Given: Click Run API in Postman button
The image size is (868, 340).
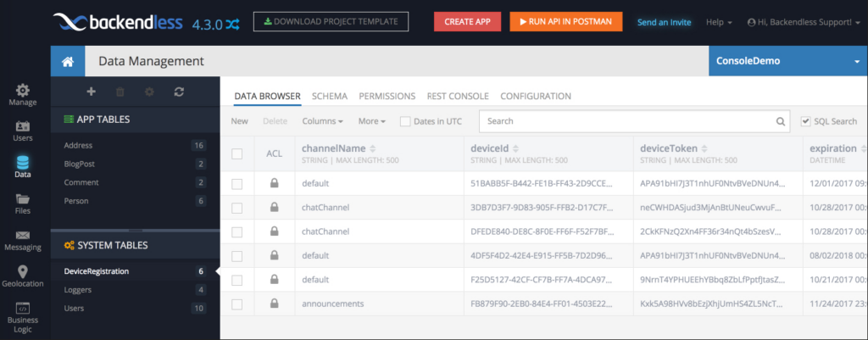Looking at the screenshot, I should [565, 21].
